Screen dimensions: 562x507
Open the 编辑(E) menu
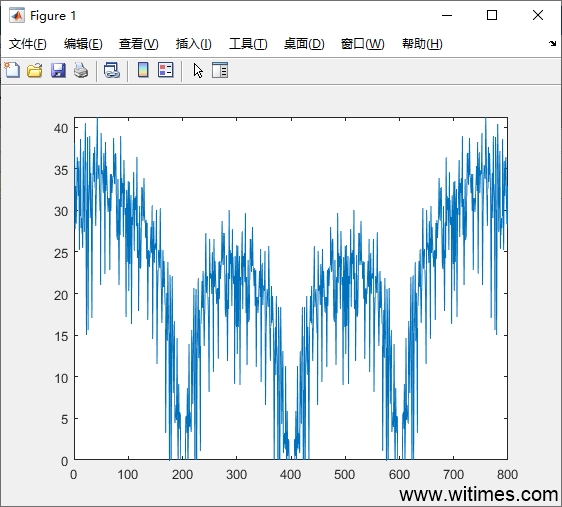pos(83,44)
